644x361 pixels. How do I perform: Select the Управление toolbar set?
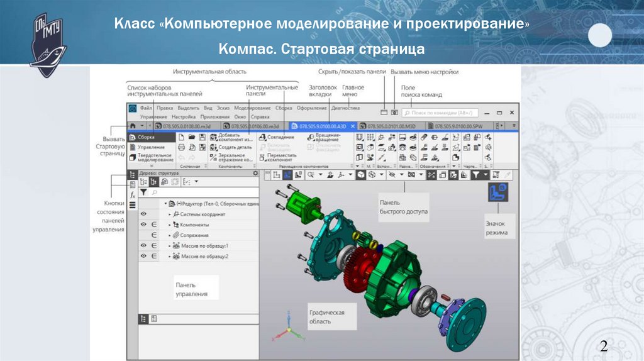152,147
